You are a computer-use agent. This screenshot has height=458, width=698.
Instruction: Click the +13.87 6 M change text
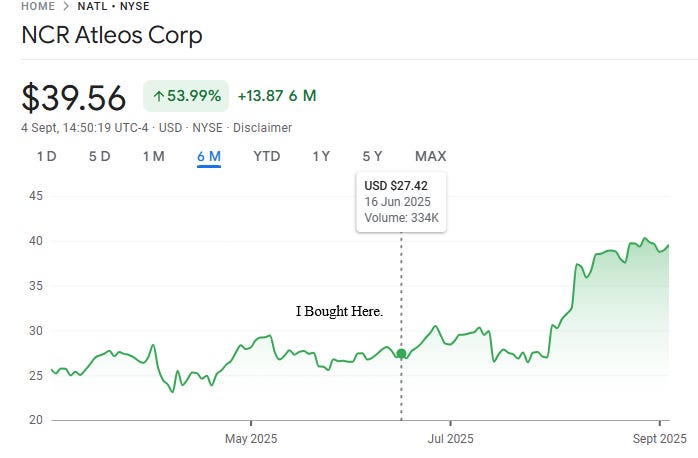[277, 96]
